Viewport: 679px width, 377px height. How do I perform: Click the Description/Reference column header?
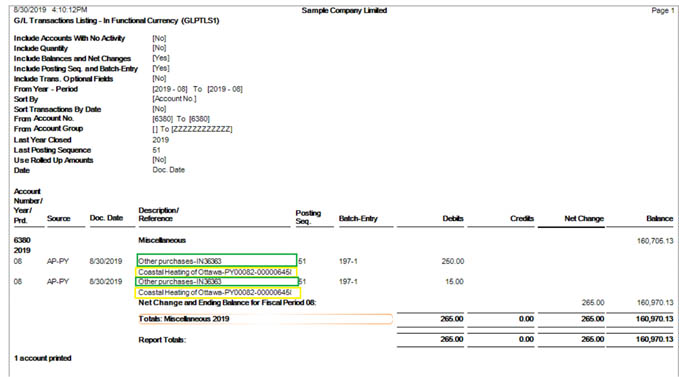tap(158, 214)
